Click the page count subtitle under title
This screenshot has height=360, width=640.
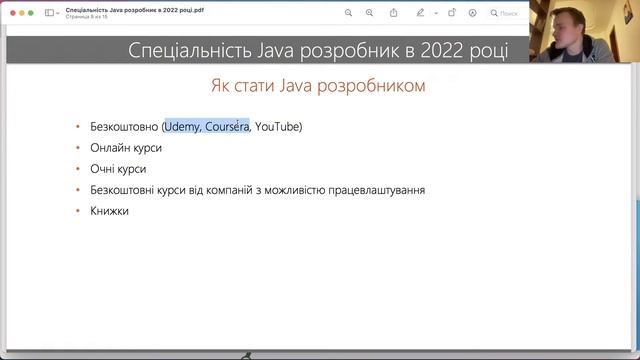87,17
